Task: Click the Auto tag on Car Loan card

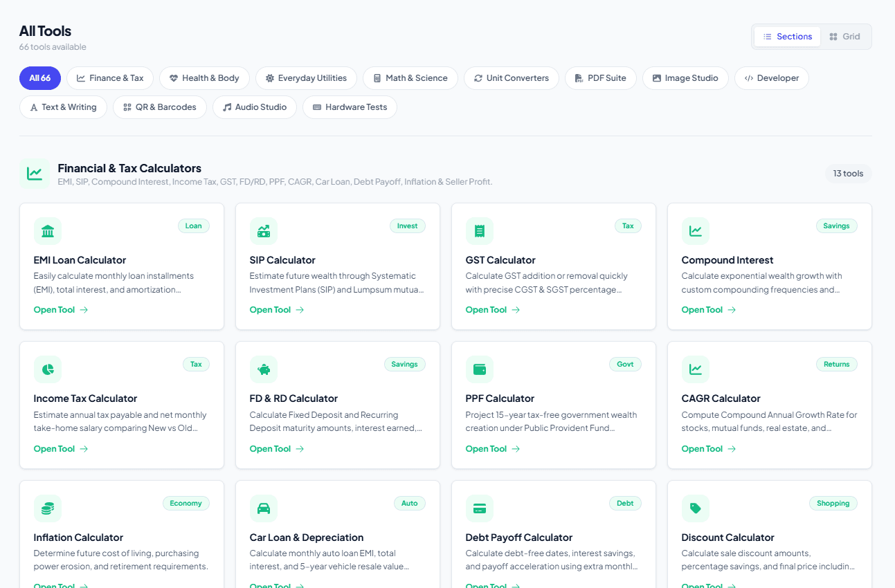Action: 410,503
